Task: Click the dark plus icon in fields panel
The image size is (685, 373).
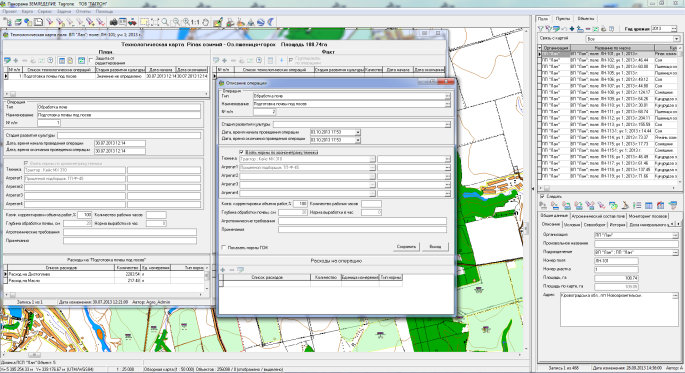Action: tap(572, 29)
